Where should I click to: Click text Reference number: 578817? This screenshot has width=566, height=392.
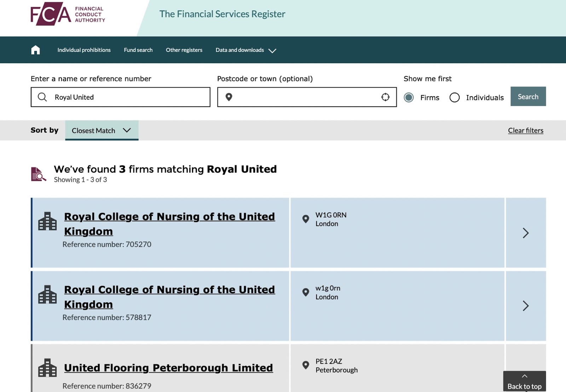coord(107,317)
